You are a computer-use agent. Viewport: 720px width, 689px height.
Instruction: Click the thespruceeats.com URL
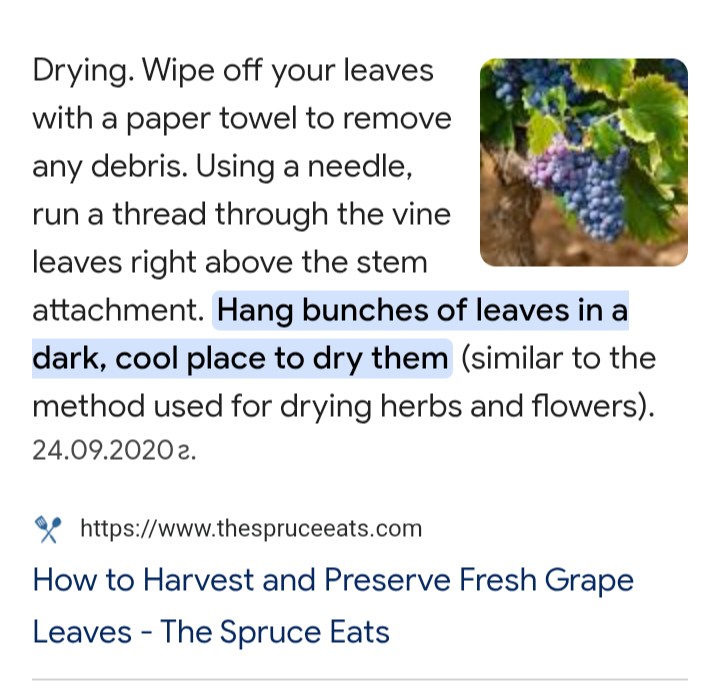pos(250,528)
